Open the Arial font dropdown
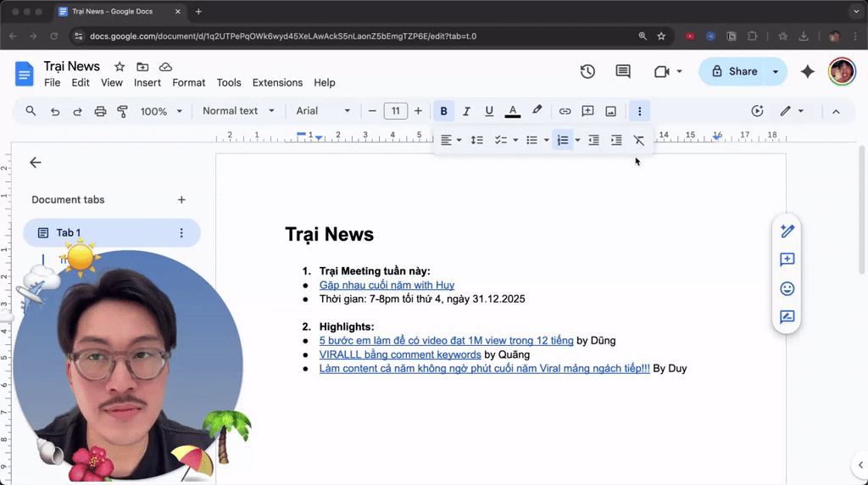This screenshot has height=485, width=868. coord(323,111)
